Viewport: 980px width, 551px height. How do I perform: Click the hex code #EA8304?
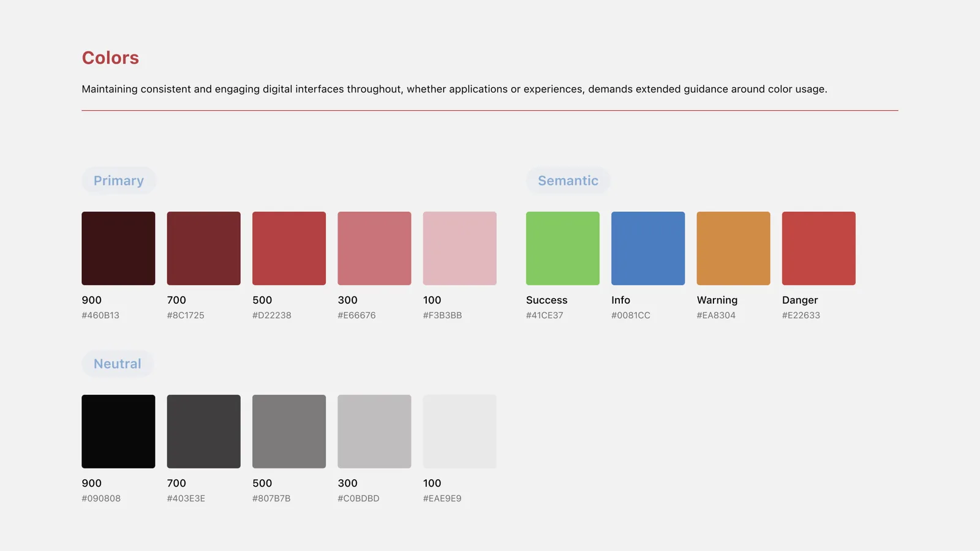716,315
